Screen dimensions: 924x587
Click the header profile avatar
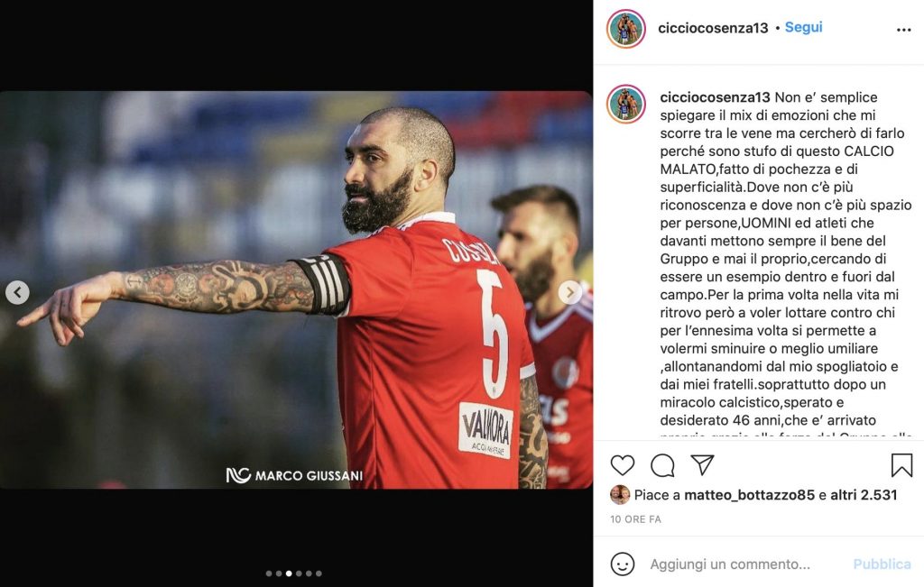click(626, 28)
